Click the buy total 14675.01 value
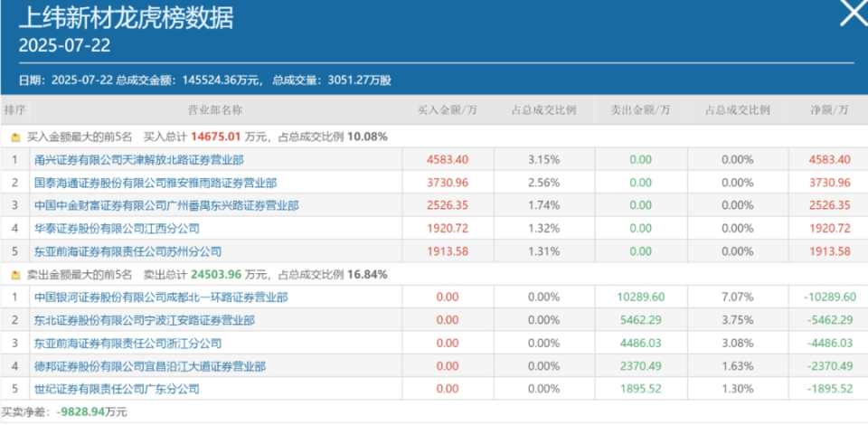The image size is (868, 425). 215,137
